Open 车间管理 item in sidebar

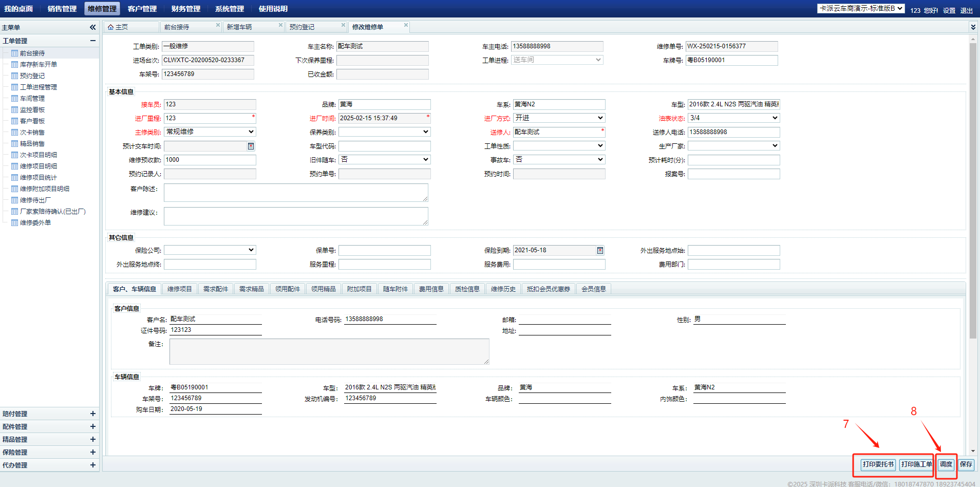[32, 99]
